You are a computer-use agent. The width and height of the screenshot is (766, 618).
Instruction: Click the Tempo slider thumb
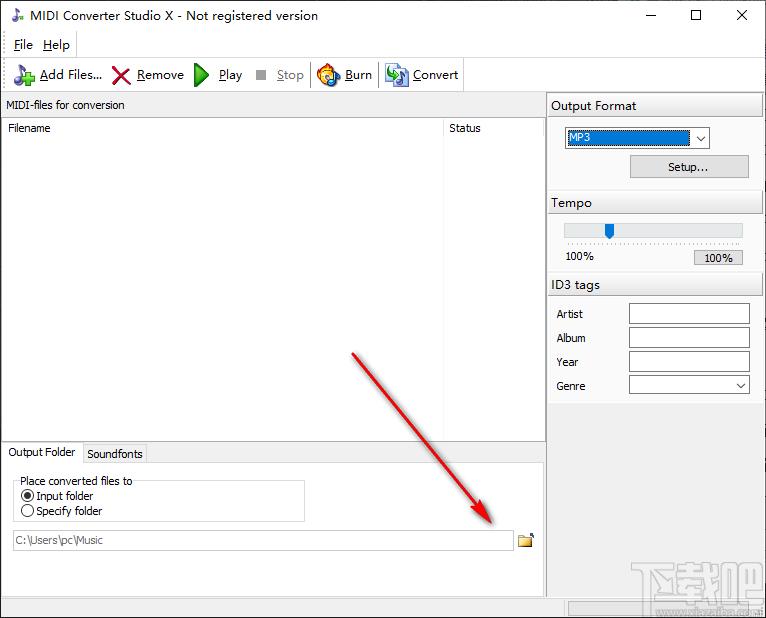[609, 231]
